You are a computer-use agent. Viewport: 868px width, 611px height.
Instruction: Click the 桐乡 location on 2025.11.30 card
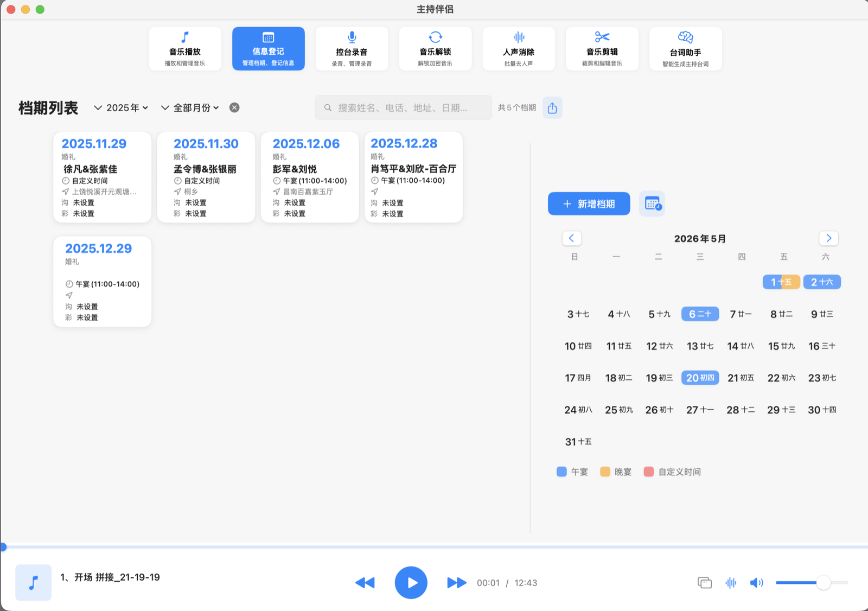[191, 192]
